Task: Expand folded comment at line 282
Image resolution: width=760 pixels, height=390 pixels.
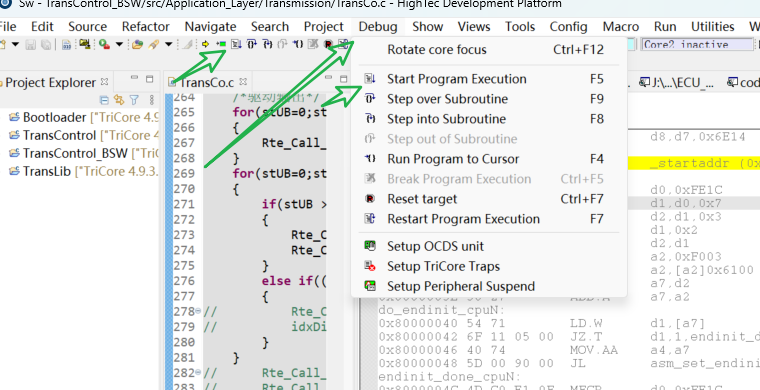Action: pyautogui.click(x=198, y=373)
